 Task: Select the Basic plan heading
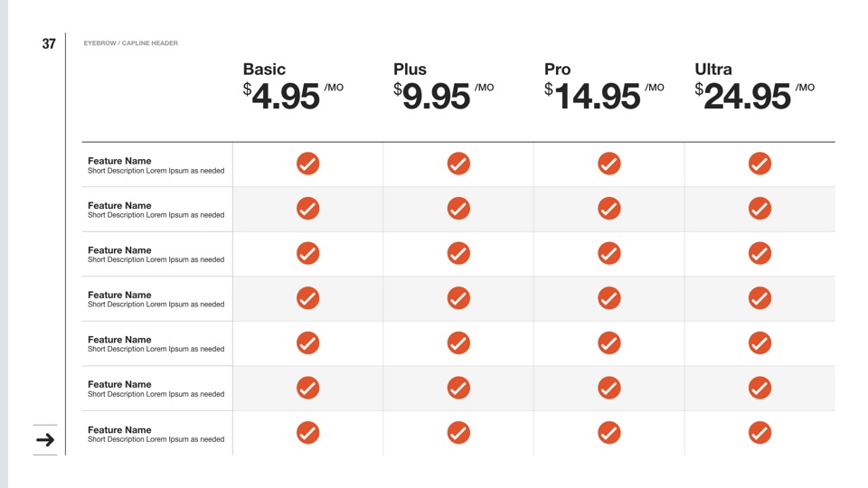click(x=264, y=70)
